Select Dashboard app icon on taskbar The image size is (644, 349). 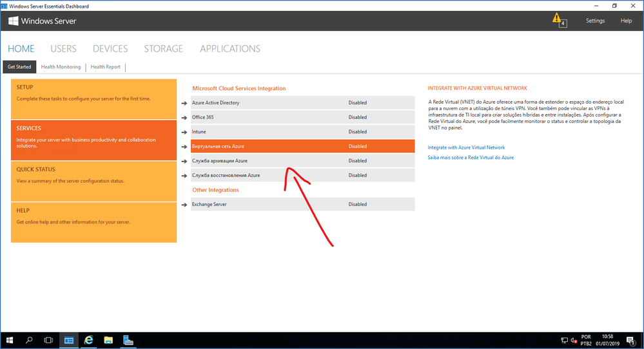68,341
